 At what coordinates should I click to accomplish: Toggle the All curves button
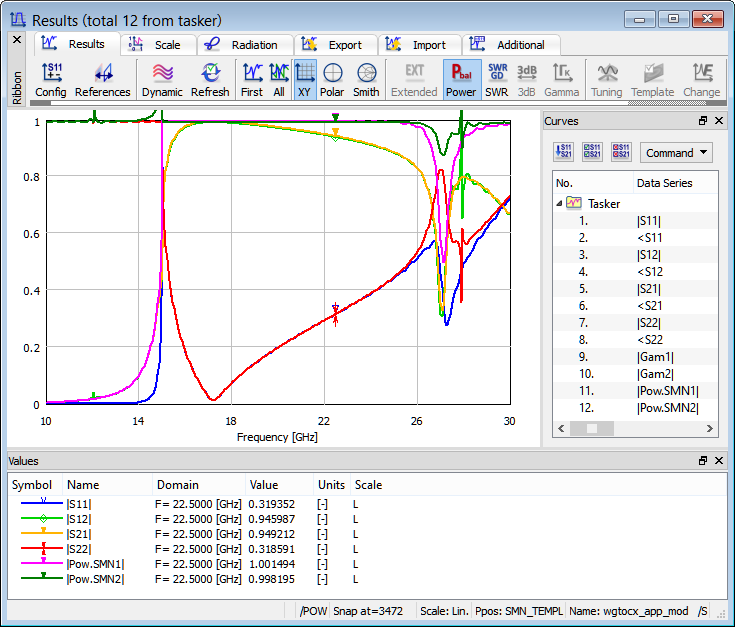(x=279, y=80)
